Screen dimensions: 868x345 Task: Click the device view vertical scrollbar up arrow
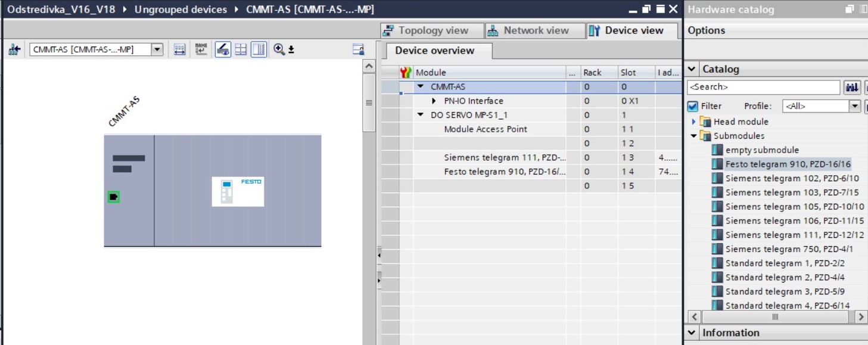369,67
